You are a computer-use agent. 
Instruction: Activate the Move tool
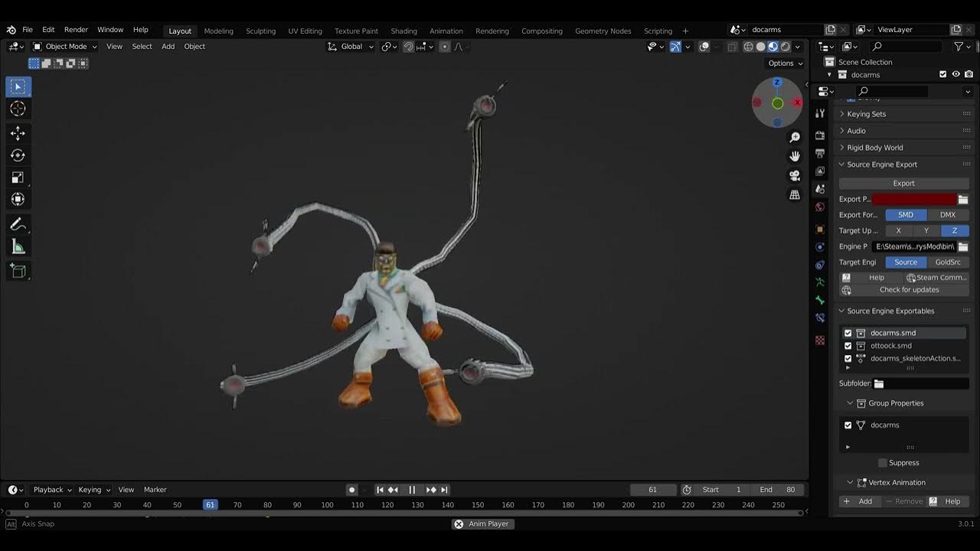(x=18, y=133)
